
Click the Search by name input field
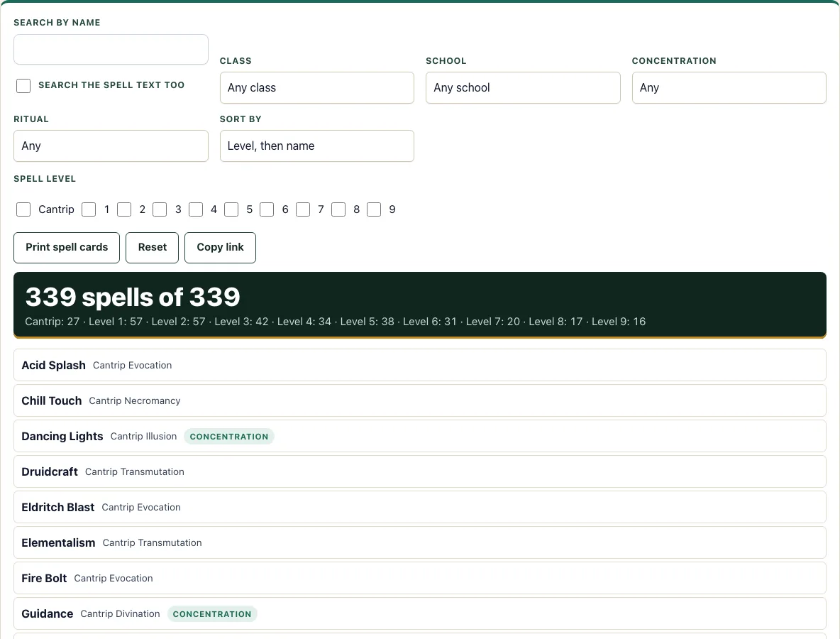pyautogui.click(x=111, y=49)
